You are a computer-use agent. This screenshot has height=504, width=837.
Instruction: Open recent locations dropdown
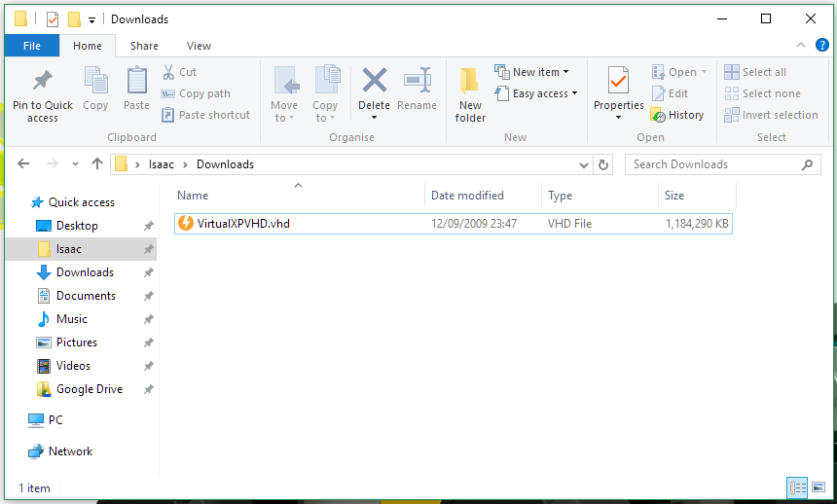click(75, 163)
